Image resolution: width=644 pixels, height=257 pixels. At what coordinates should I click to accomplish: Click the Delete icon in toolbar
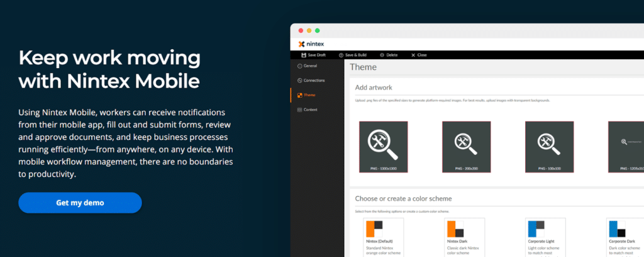pyautogui.click(x=381, y=55)
